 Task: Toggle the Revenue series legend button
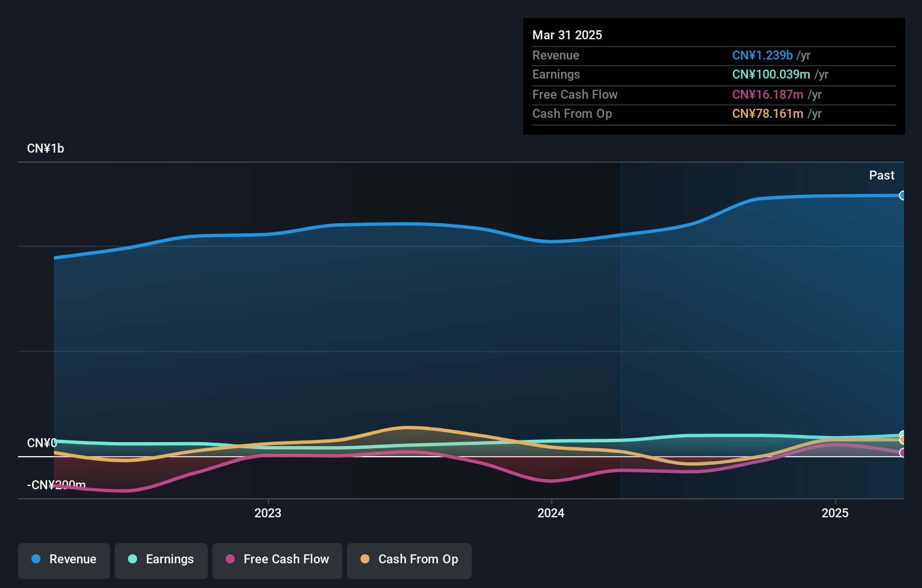click(x=64, y=561)
